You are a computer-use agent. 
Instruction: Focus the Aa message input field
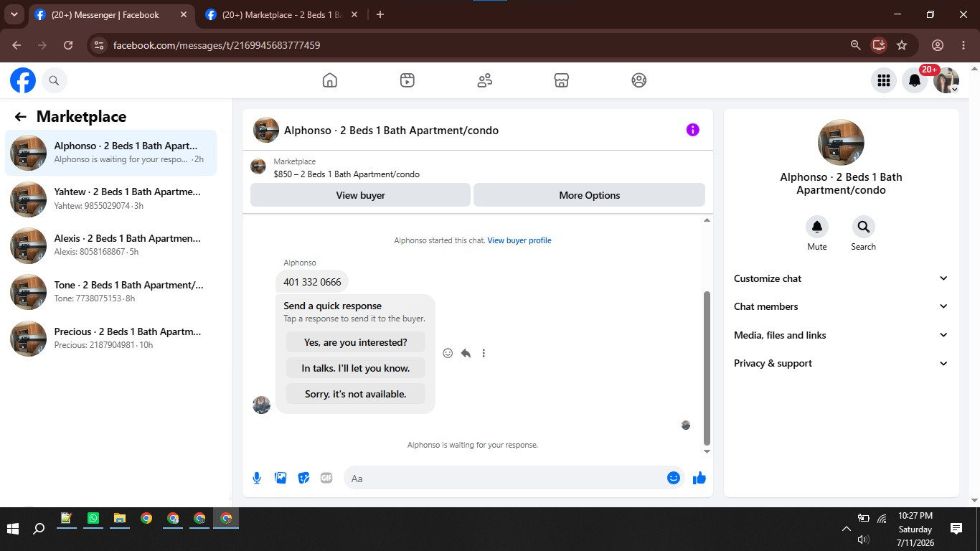click(x=504, y=478)
